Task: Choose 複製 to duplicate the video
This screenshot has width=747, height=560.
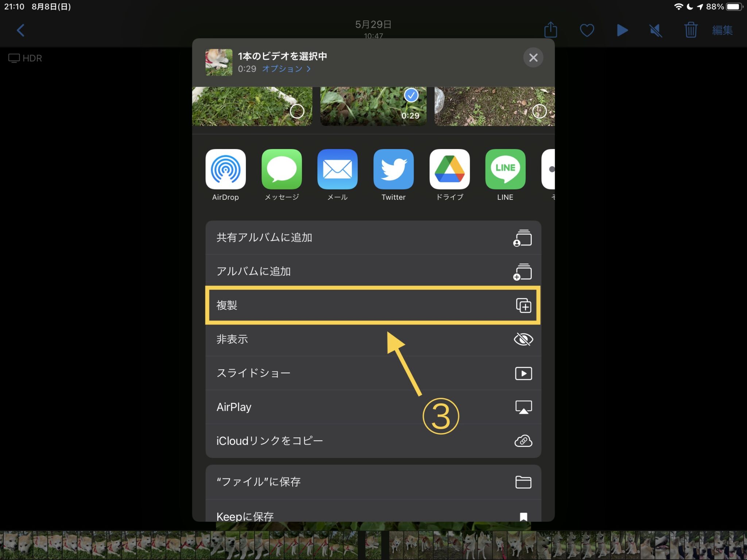Action: point(372,306)
